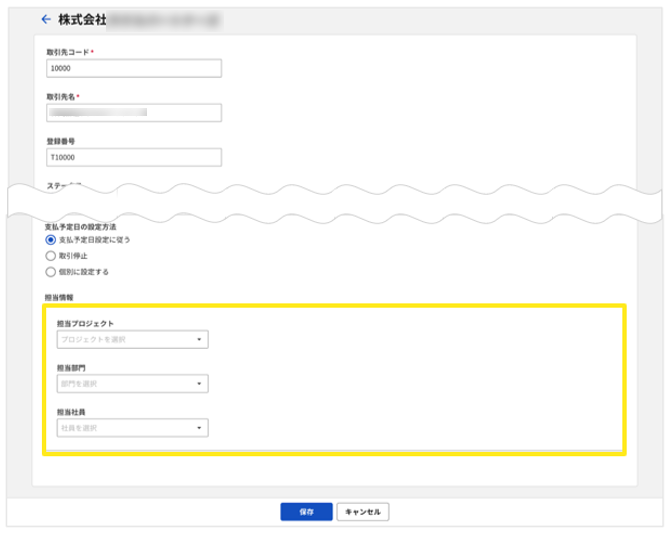Expand the 担当部門 selection dropdown
This screenshot has height=533, width=670.
point(130,384)
